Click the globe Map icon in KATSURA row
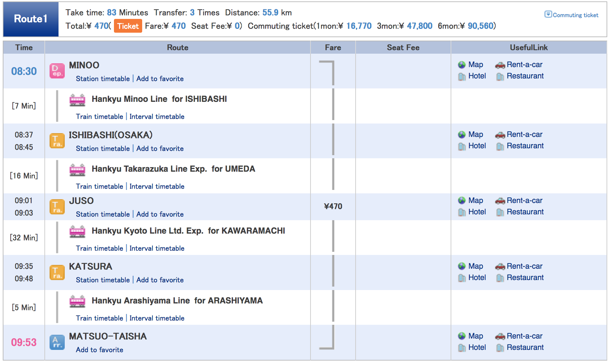The height and width of the screenshot is (364, 610). pyautogui.click(x=462, y=266)
